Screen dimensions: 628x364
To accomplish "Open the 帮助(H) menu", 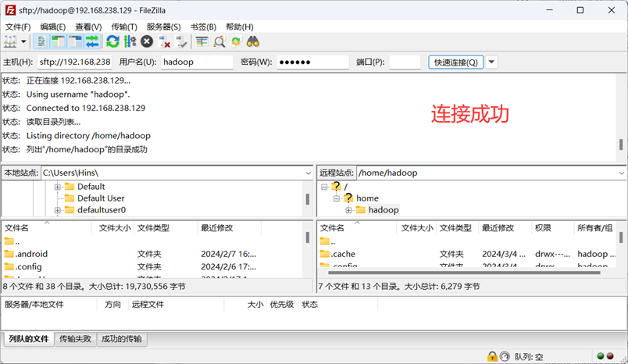I will [240, 27].
